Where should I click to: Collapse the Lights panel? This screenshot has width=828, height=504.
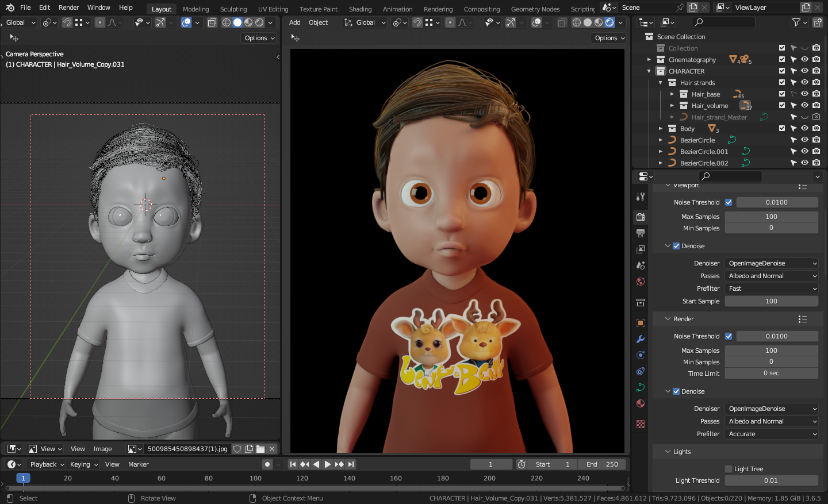tap(668, 452)
